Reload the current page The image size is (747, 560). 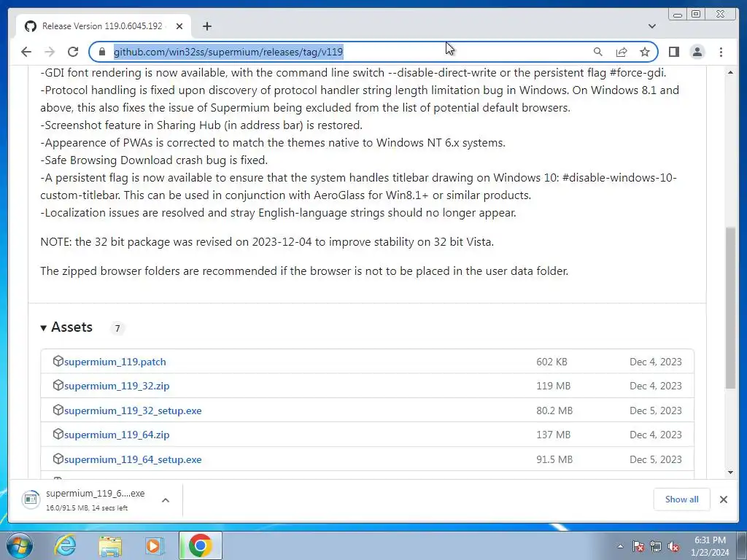(73, 52)
